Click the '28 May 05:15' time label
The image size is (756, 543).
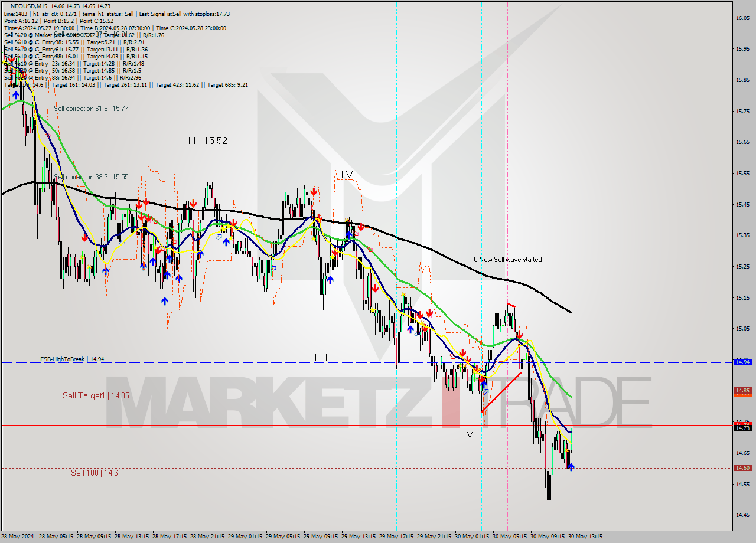click(57, 537)
